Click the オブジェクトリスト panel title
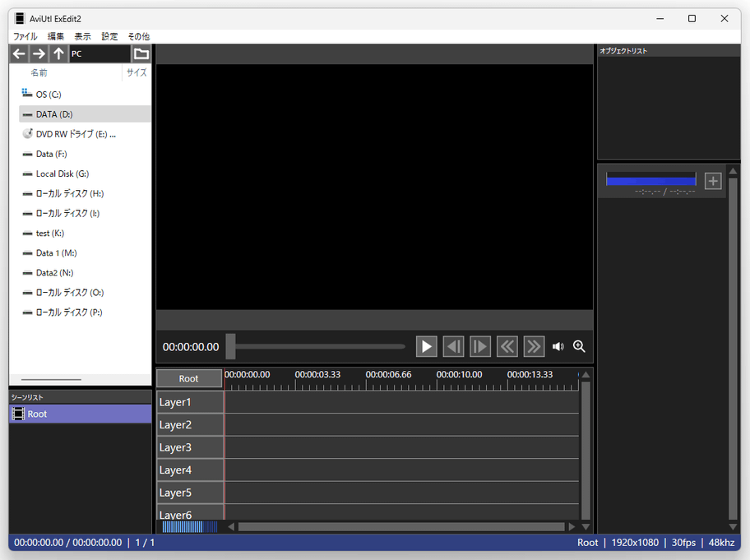 [623, 51]
